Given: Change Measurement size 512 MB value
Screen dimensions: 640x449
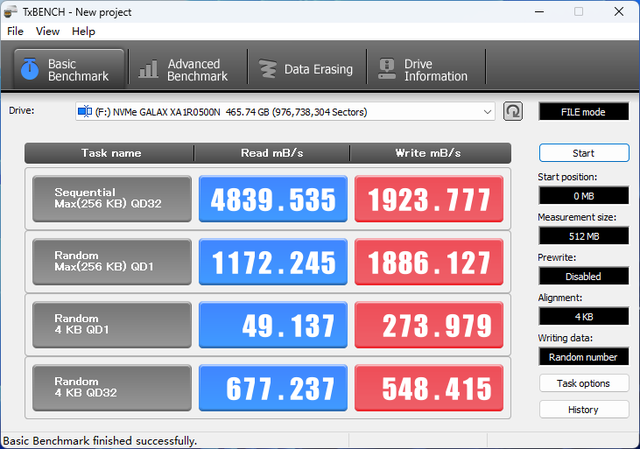Looking at the screenshot, I should tap(584, 236).
